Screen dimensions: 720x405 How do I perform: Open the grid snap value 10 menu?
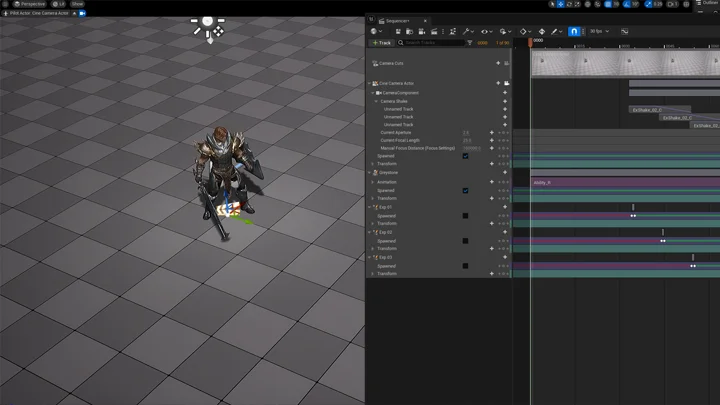616,4
